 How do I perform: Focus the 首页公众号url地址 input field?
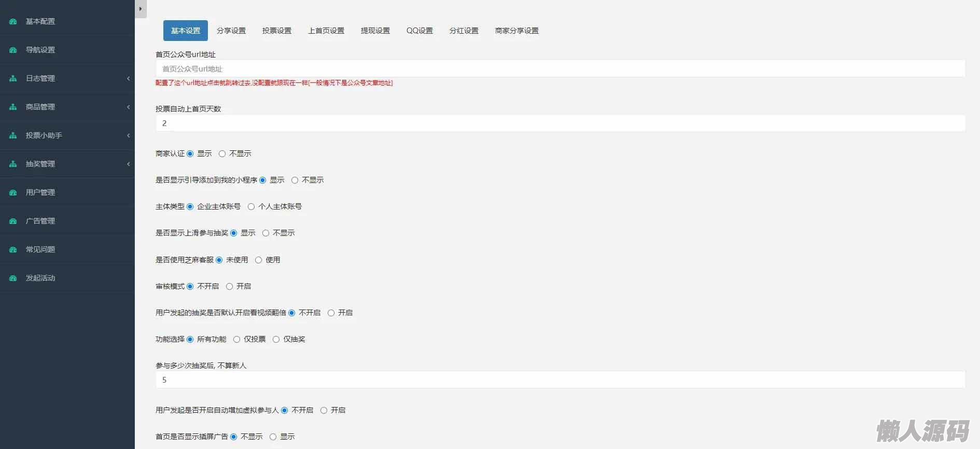(561, 68)
